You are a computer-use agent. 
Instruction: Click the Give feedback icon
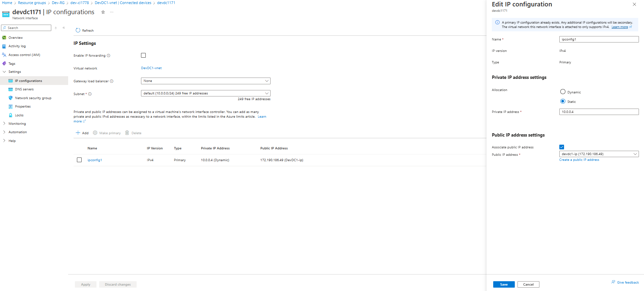(613, 282)
